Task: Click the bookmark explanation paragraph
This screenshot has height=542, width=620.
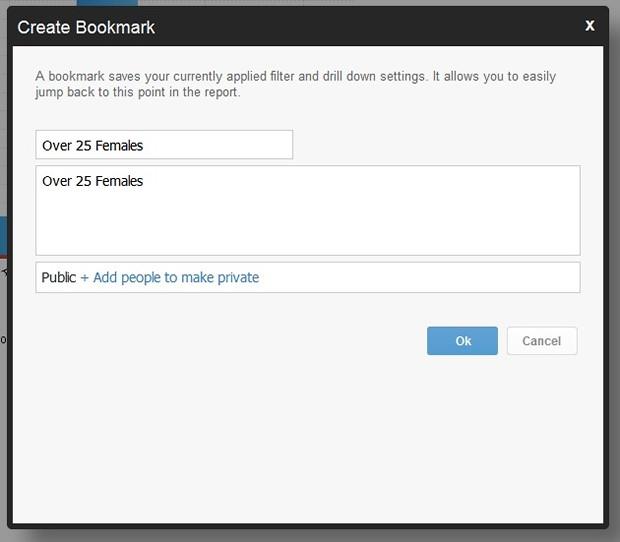Action: coord(295,84)
